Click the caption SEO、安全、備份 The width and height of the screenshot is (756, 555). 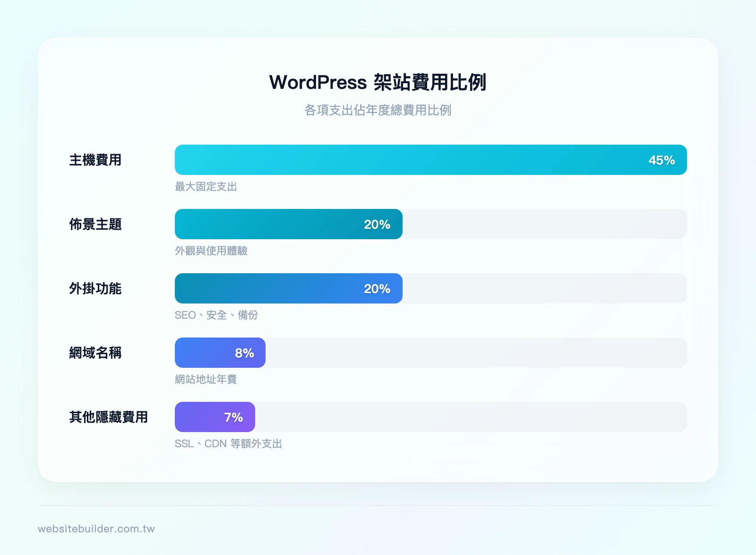pyautogui.click(x=216, y=315)
